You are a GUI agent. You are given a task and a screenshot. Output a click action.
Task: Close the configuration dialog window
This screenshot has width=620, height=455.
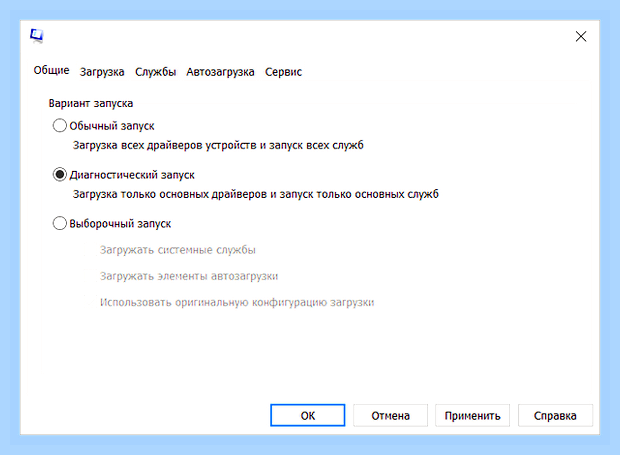tap(580, 36)
